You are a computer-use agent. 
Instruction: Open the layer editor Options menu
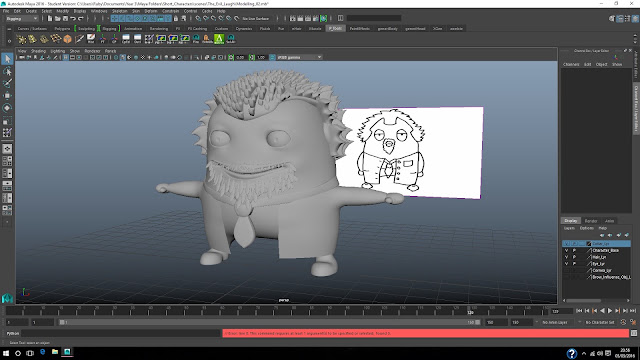tap(587, 228)
